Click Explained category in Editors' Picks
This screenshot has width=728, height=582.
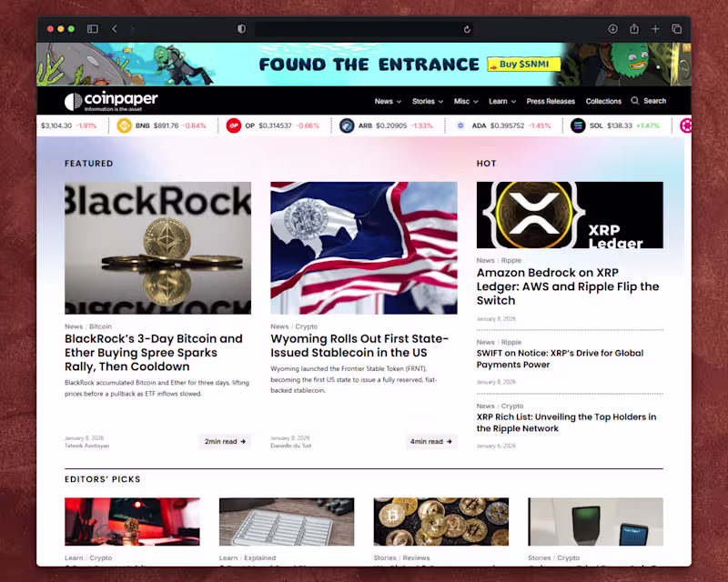coord(260,557)
